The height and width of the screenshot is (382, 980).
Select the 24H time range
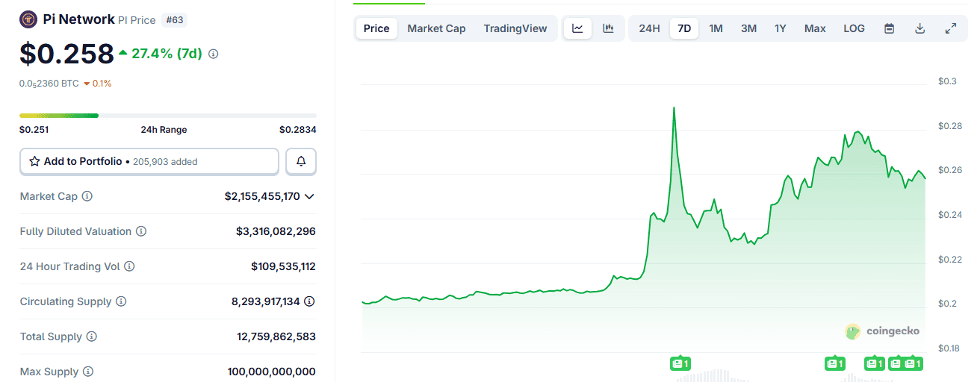coord(649,28)
